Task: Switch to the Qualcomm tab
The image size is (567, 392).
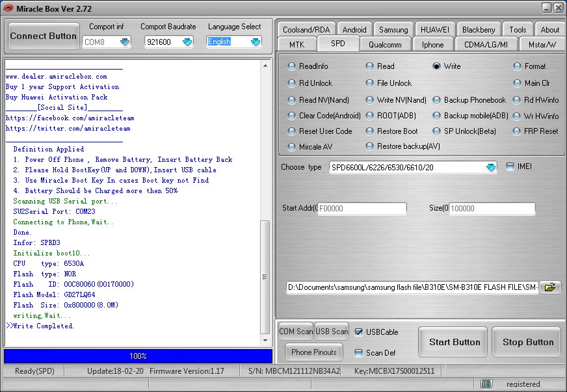Action: pyautogui.click(x=385, y=44)
